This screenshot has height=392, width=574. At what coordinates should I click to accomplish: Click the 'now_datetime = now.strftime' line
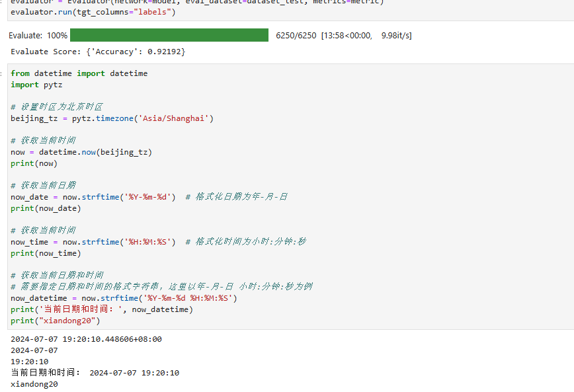[124, 298]
